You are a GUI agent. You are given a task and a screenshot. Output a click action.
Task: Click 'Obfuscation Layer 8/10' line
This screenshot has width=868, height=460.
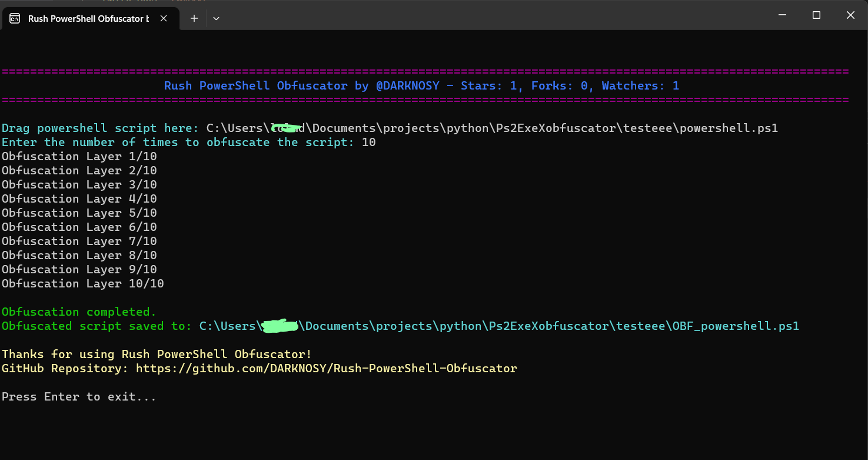point(79,256)
